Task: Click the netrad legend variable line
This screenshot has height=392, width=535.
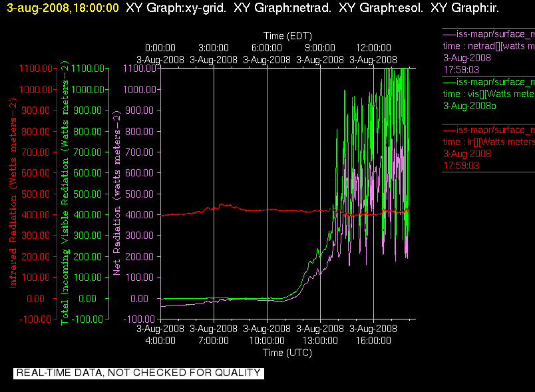Action: [488, 46]
